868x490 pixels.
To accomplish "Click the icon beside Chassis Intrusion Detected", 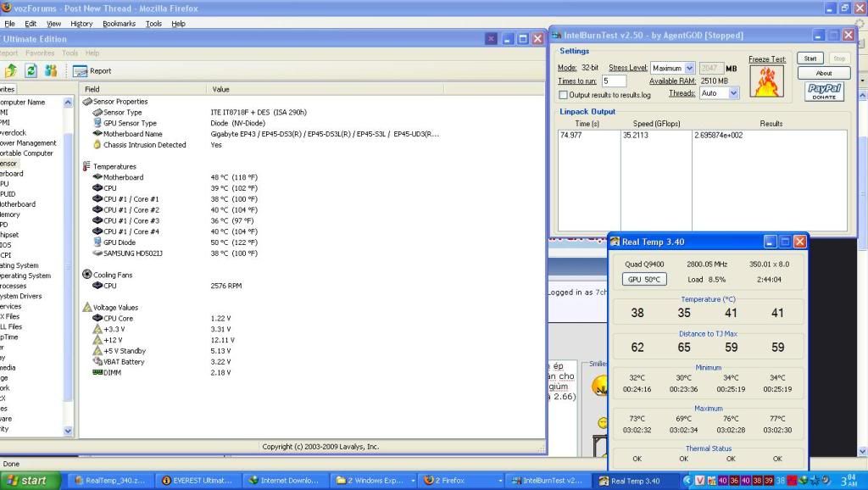I will coord(97,144).
